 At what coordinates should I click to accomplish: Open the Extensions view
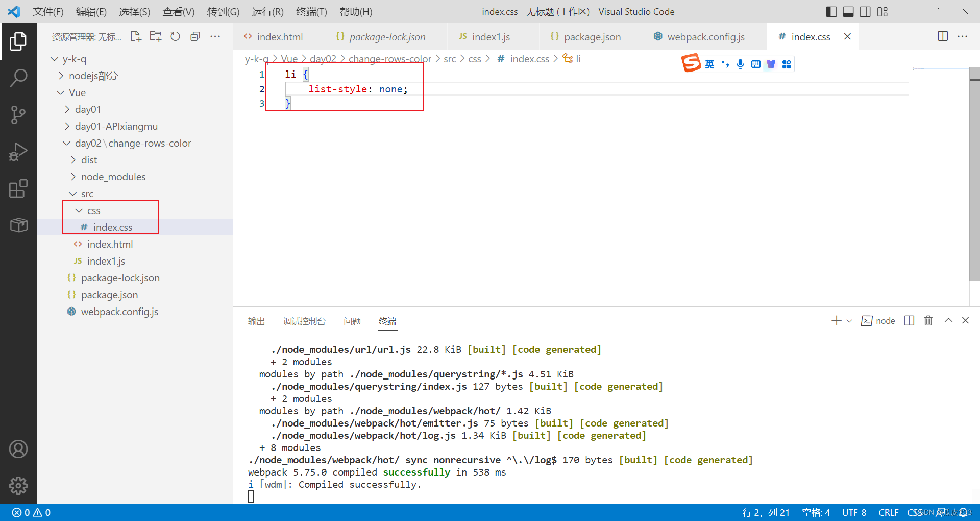18,188
